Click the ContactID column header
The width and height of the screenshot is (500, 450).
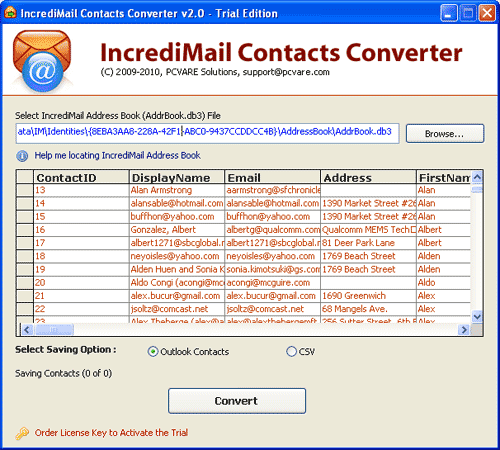click(81, 177)
